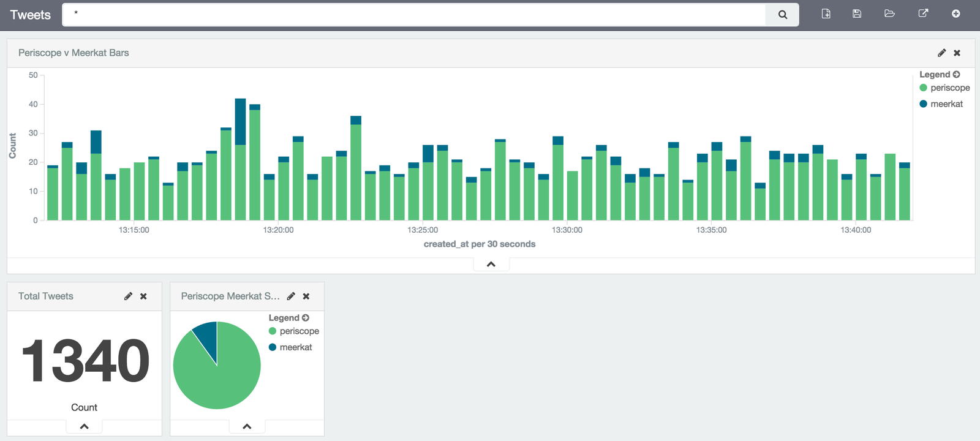Edit the Periscope Meerkat pie panel
Screen dimensions: 980x441
291,296
